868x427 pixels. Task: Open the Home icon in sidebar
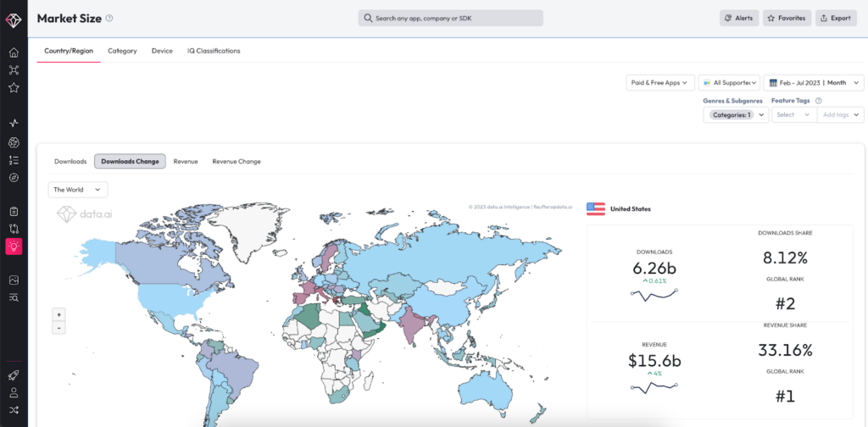click(14, 53)
